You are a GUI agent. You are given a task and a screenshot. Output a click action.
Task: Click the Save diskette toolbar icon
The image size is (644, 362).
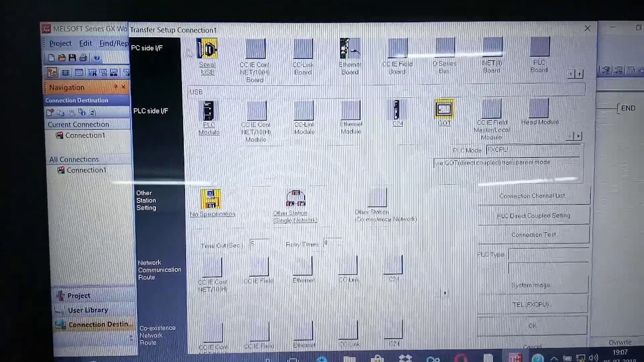pos(72,58)
